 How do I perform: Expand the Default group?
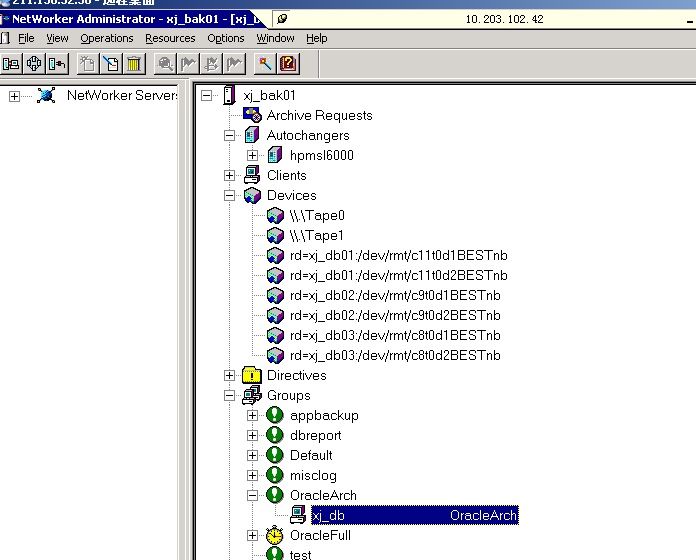[253, 455]
